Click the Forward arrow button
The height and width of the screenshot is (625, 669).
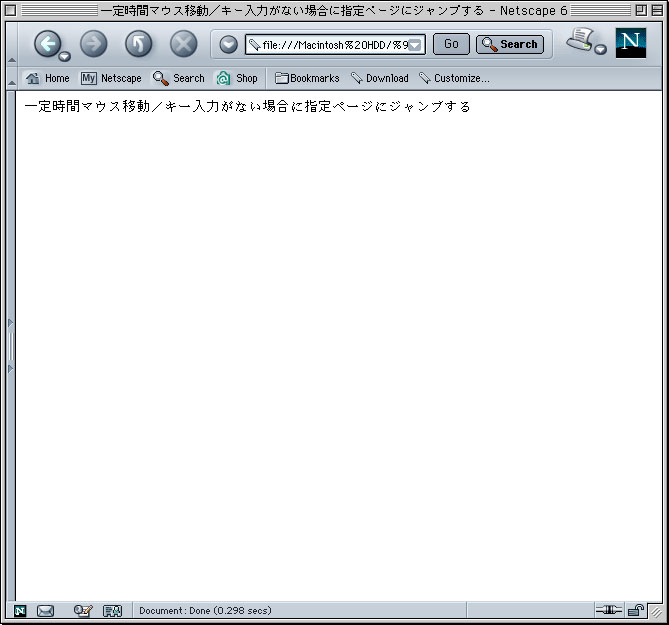click(x=93, y=44)
